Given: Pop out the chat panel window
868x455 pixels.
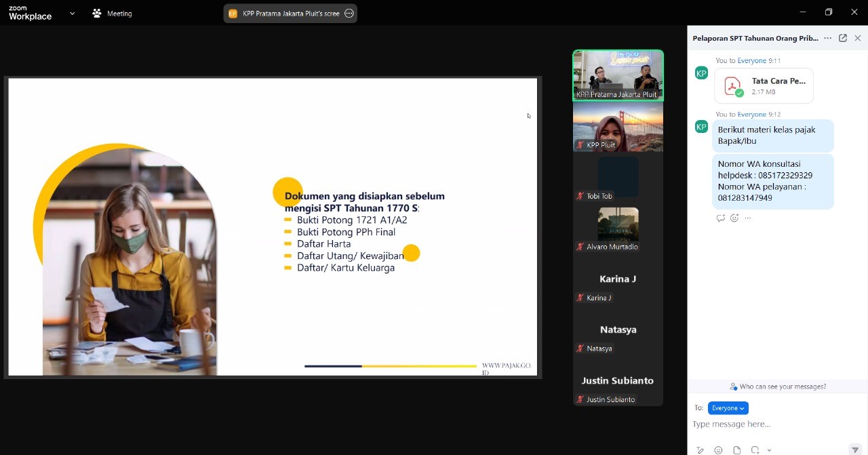Looking at the screenshot, I should click(843, 38).
